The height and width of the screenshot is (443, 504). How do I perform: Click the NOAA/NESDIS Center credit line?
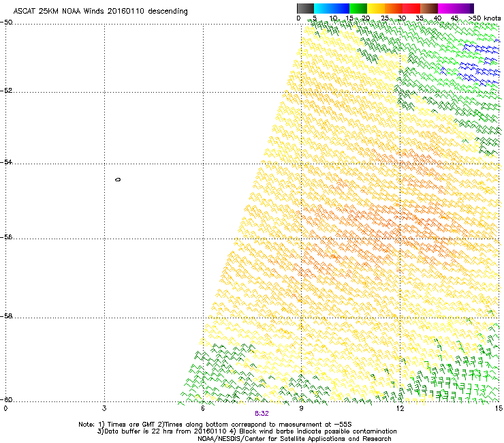click(x=294, y=439)
